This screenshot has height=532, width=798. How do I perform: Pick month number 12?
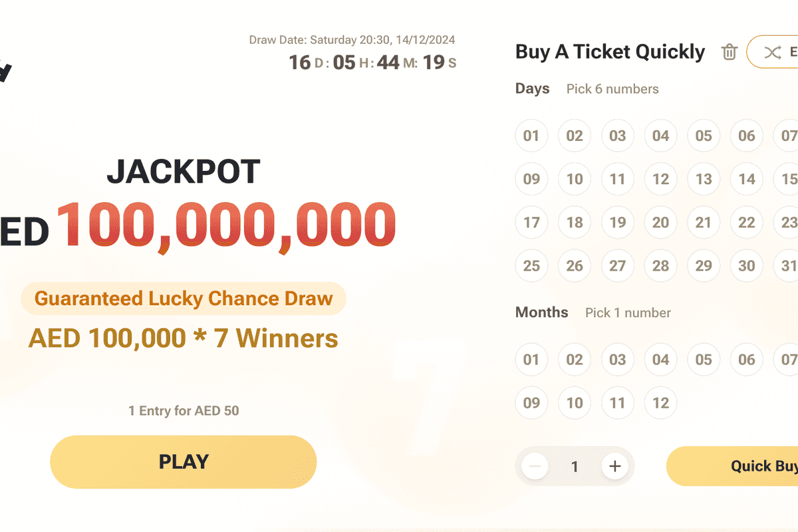[660, 403]
